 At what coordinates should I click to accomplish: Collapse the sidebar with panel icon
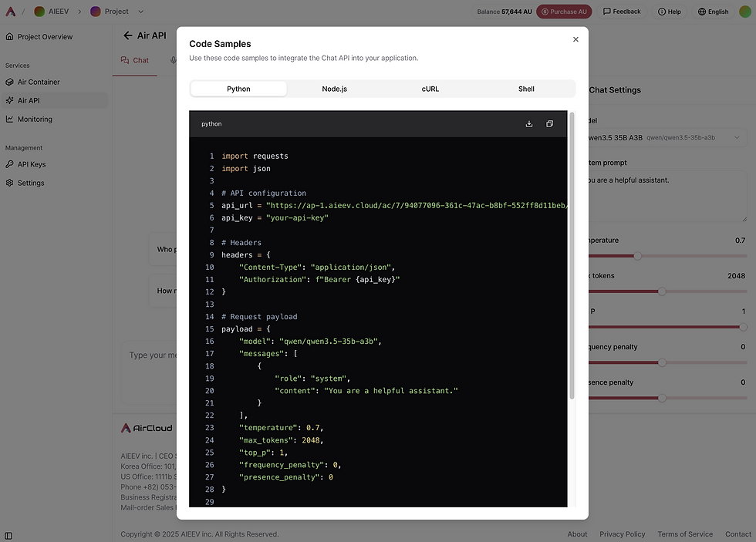tap(8, 536)
